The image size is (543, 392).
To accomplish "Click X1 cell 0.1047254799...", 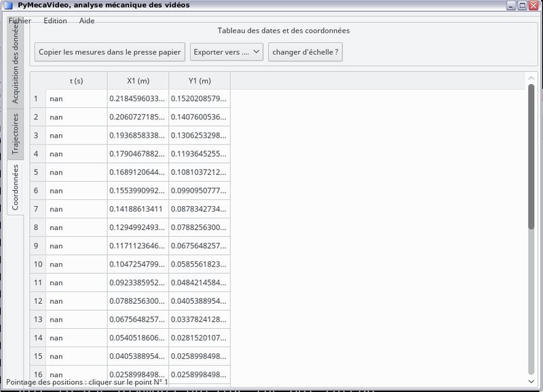I will click(x=138, y=264).
